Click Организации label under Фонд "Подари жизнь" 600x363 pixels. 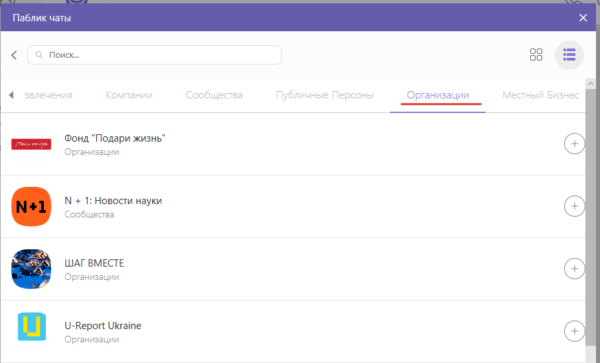pos(91,152)
